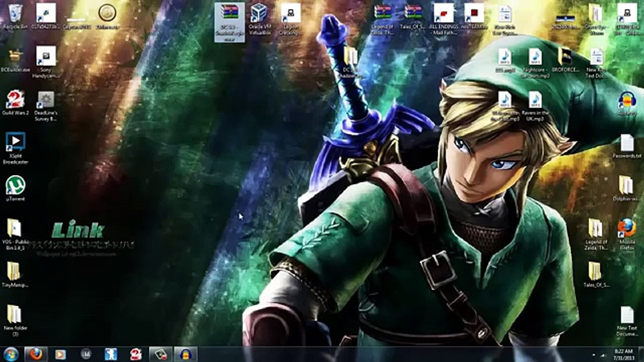Image resolution: width=644 pixels, height=362 pixels.
Task: Open the Legend of Zelda folder beside Firefox
Action: pos(596,235)
